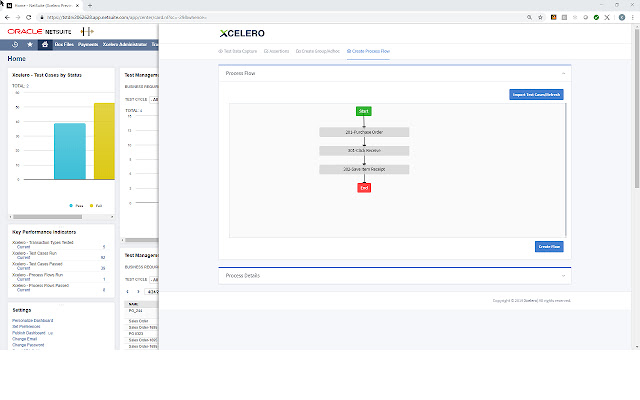The height and width of the screenshot is (400, 640).
Task: Select the green Start node
Action: 363,111
